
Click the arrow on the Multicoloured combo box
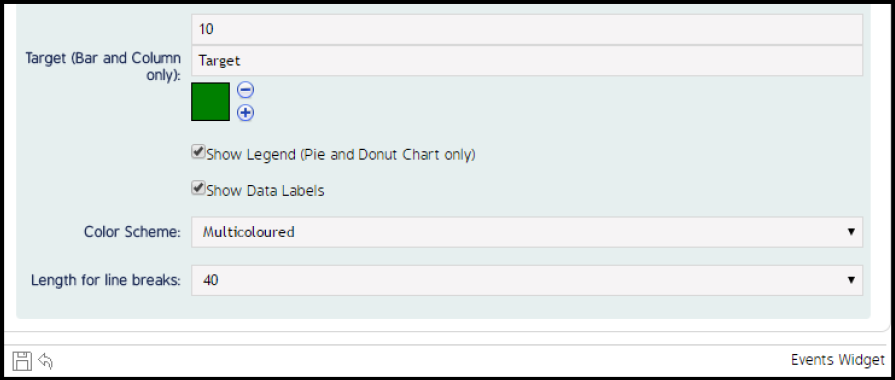pyautogui.click(x=851, y=232)
